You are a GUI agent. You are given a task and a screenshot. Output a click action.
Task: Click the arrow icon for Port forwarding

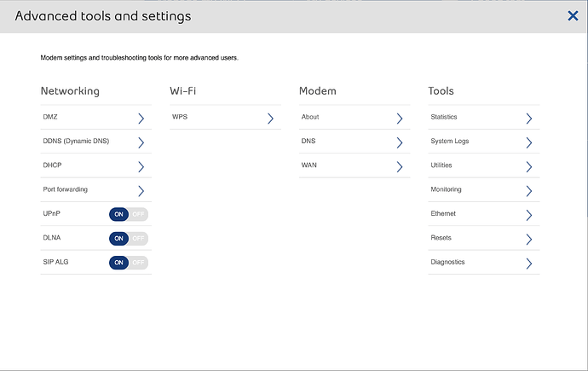[x=141, y=190]
